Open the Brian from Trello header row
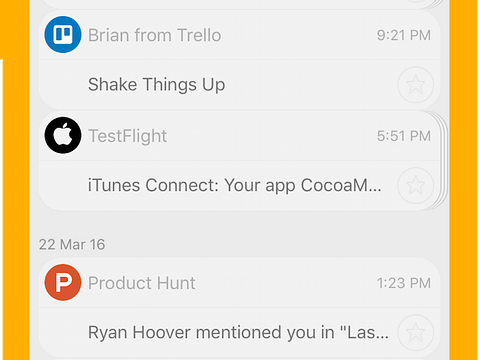Screen dimensions: 480x360 click(x=239, y=35)
